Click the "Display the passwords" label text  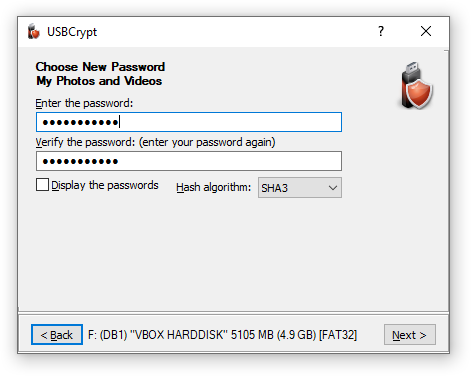tap(105, 185)
